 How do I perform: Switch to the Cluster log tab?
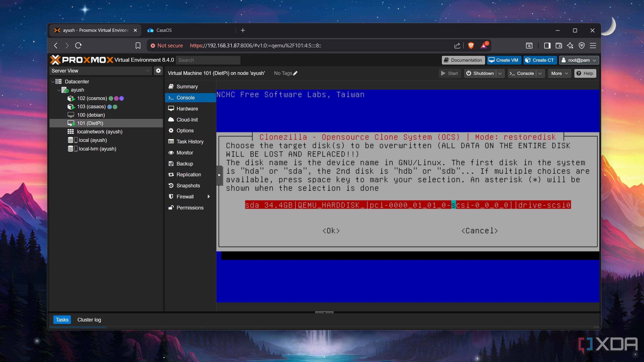(89, 320)
